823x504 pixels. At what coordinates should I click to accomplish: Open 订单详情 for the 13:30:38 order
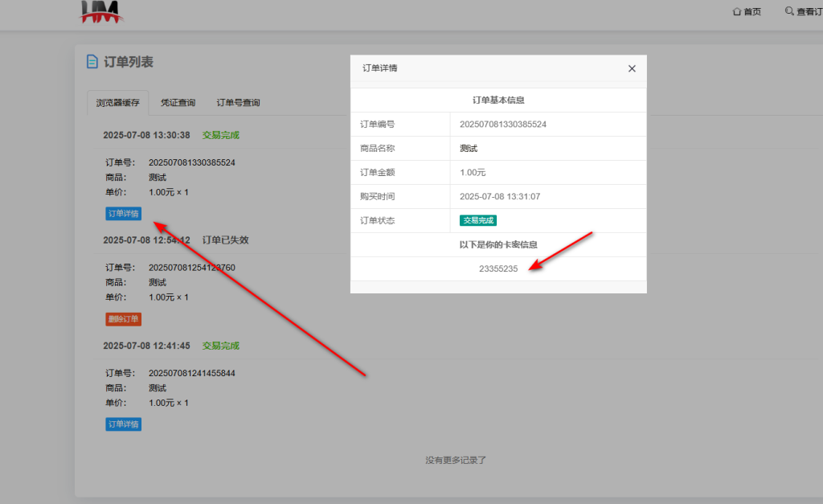[123, 214]
